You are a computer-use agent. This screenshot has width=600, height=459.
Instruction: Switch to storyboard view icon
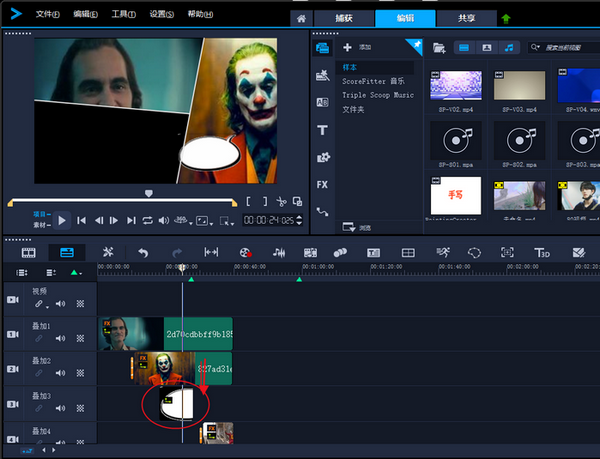pyautogui.click(x=28, y=253)
